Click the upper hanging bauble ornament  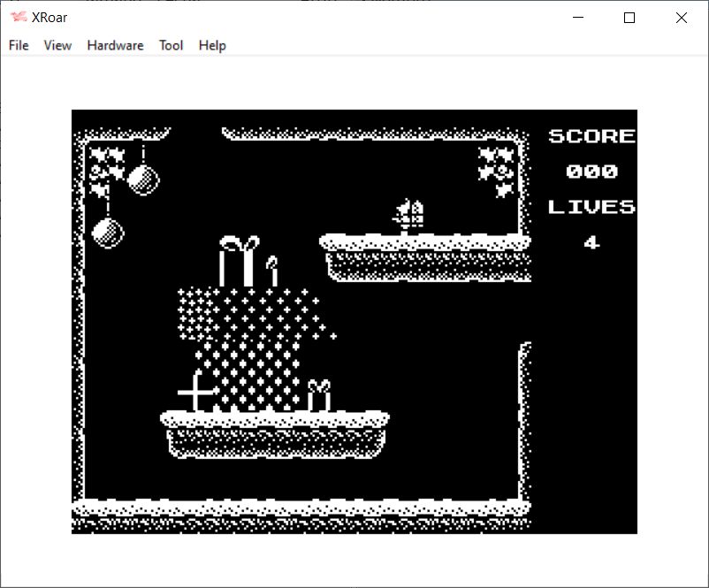[143, 177]
